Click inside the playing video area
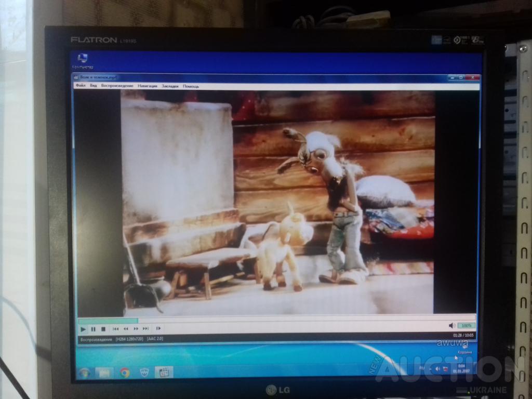Screen dimensions: 532x399 tap(278, 203)
